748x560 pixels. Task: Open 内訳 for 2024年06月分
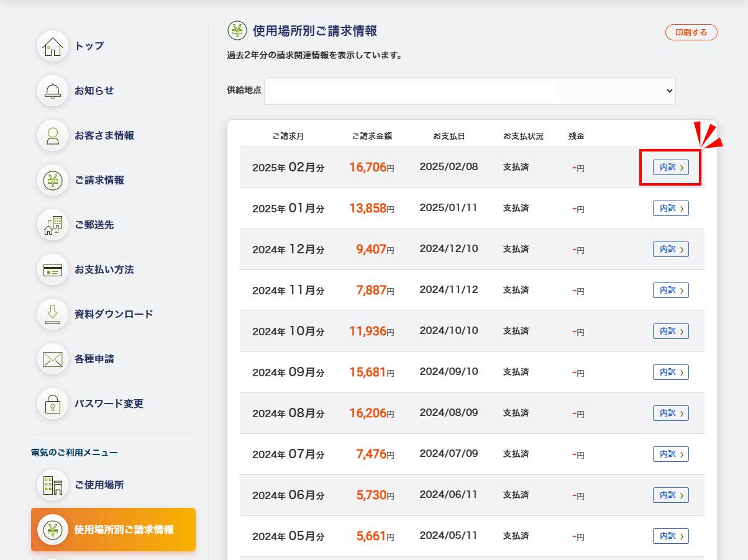[671, 495]
